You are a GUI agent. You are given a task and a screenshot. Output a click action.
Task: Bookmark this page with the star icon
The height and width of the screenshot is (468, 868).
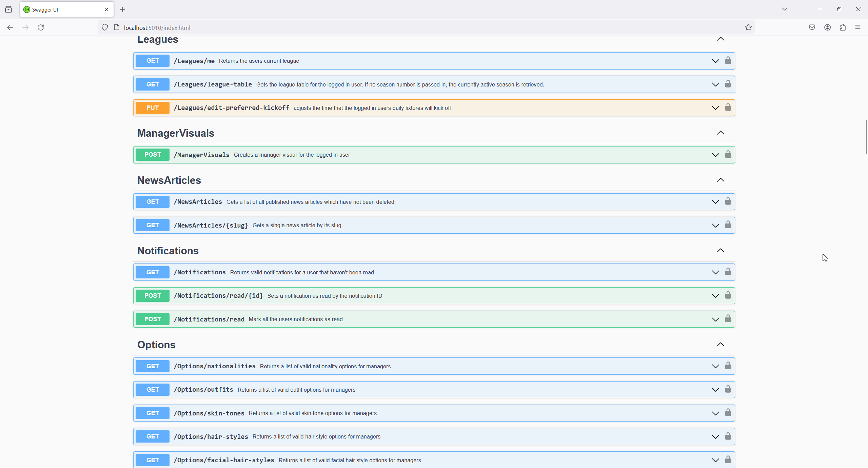(748, 27)
